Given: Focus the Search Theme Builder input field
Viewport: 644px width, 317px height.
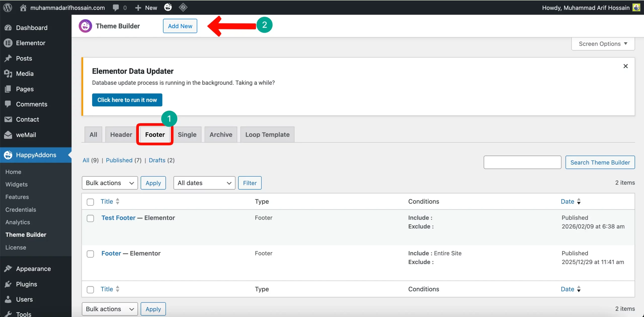Looking at the screenshot, I should coord(522,162).
